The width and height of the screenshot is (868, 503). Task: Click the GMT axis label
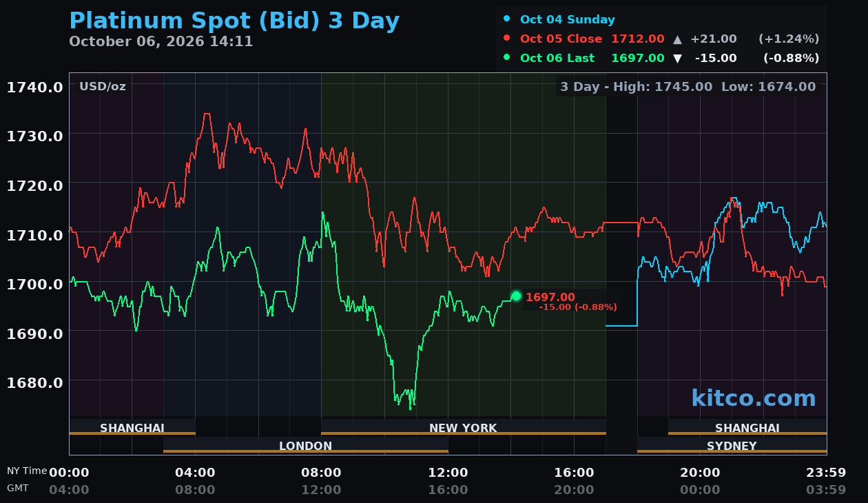point(18,487)
